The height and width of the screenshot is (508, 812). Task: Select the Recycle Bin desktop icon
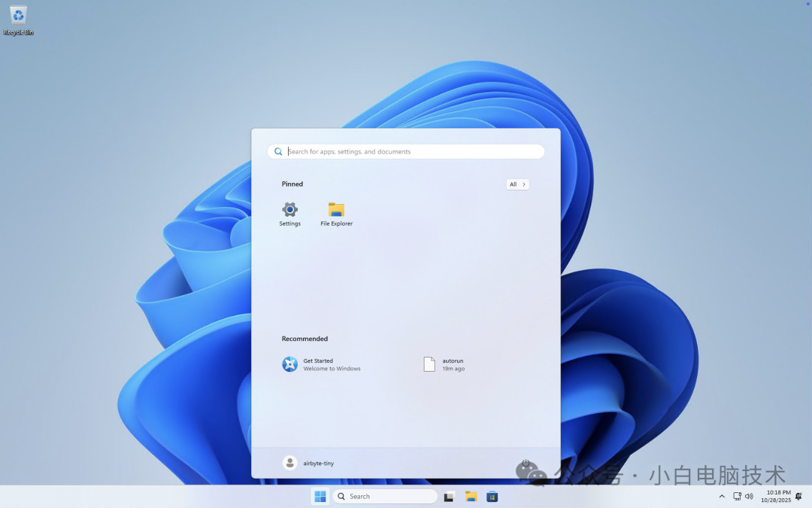coord(18,21)
